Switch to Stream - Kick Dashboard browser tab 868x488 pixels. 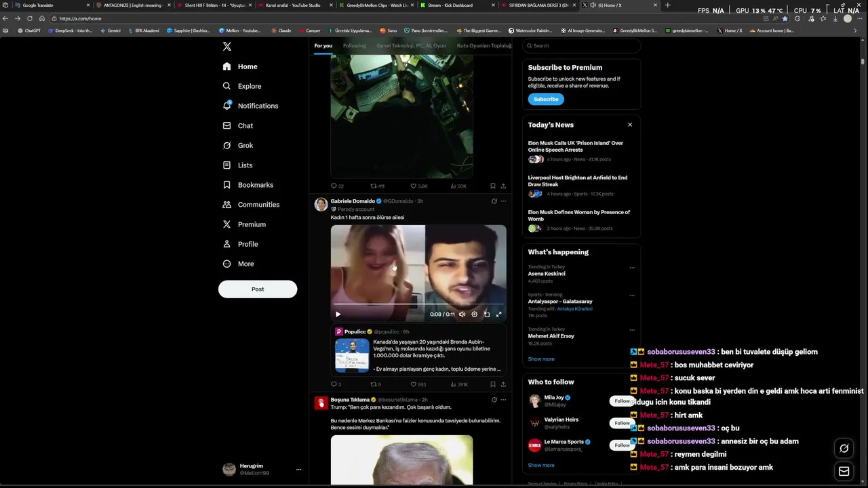tap(456, 5)
